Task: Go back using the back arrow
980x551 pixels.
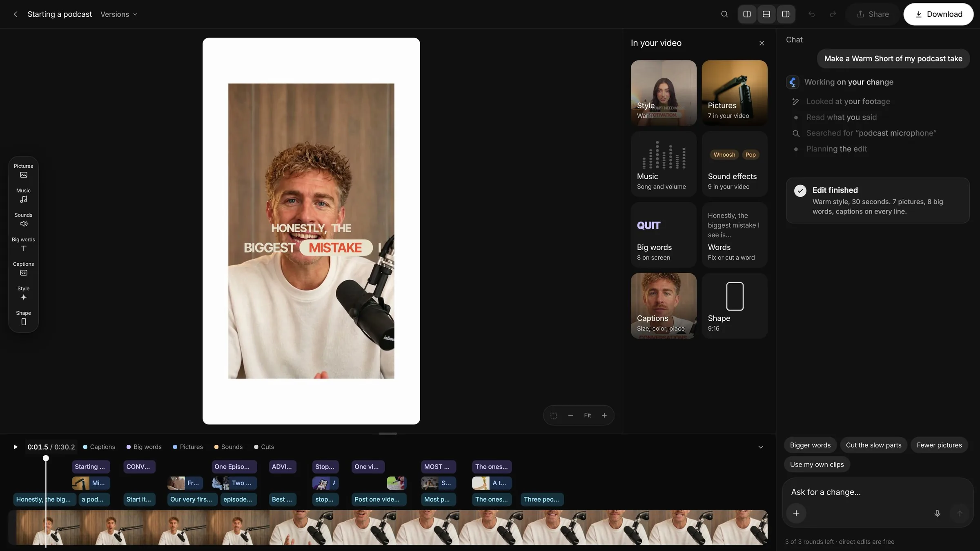Action: point(15,14)
